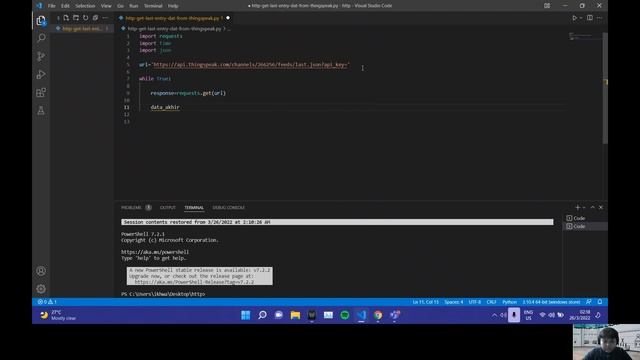Open the View menu
Screen dimensions: 640x360
click(x=106, y=6)
